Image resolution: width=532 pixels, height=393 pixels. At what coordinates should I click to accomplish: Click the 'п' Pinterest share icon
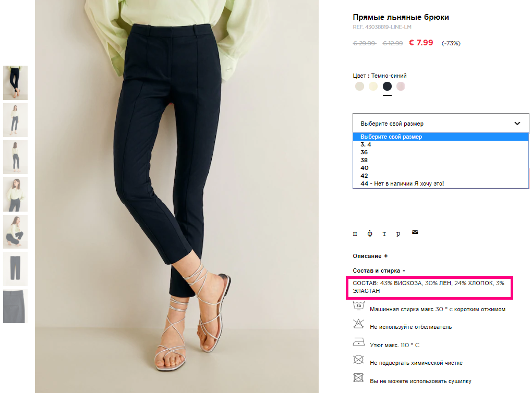355,234
